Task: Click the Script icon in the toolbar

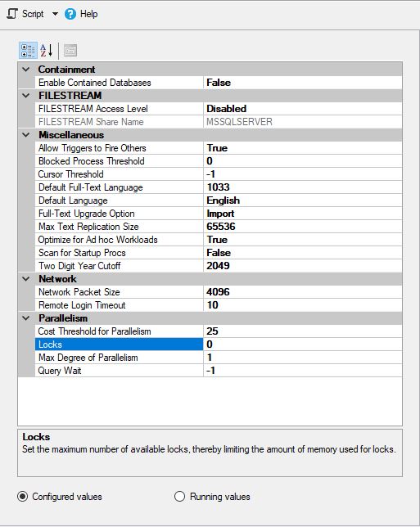Action: click(12, 14)
